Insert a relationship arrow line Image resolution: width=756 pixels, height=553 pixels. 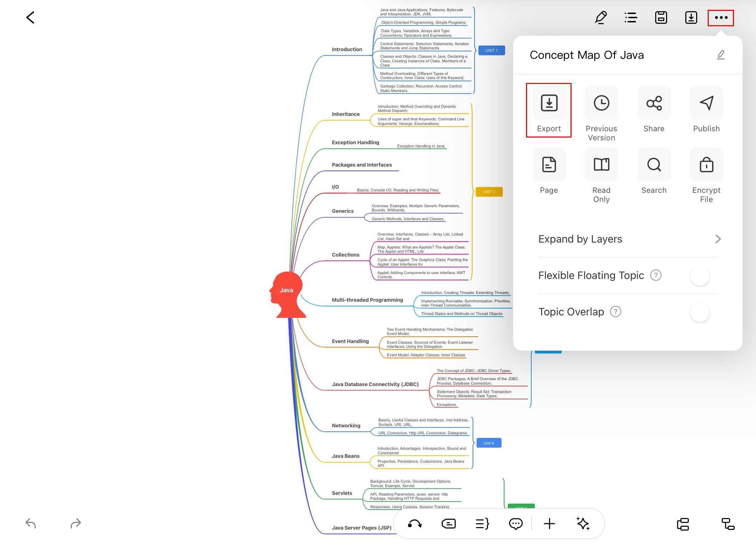pyautogui.click(x=415, y=524)
